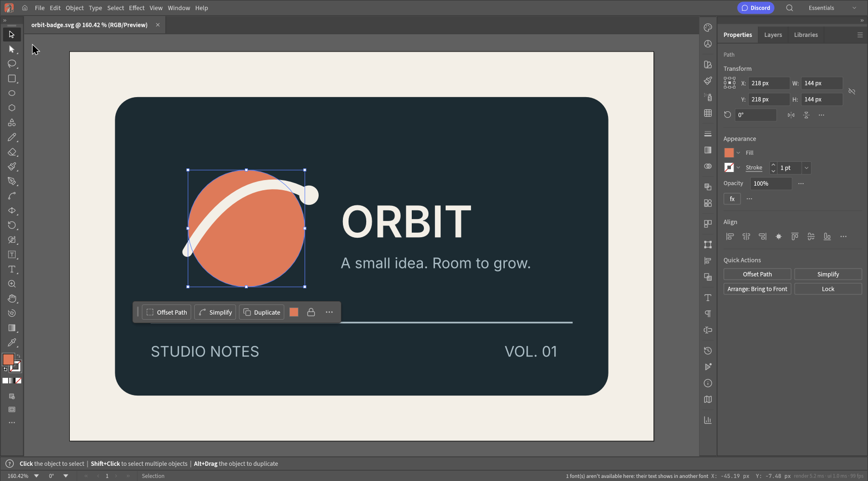
Task: Click the Lock quick action button
Action: [828, 289]
